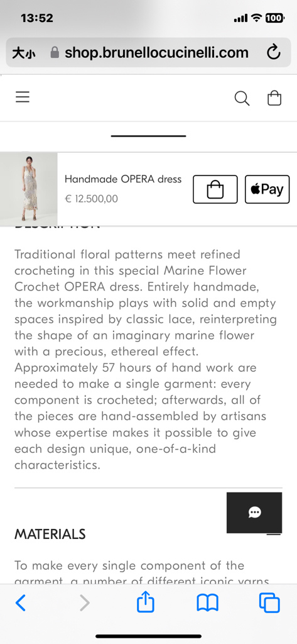The width and height of the screenshot is (297, 644).
Task: Open the shopping bag in header
Action: pos(274,98)
